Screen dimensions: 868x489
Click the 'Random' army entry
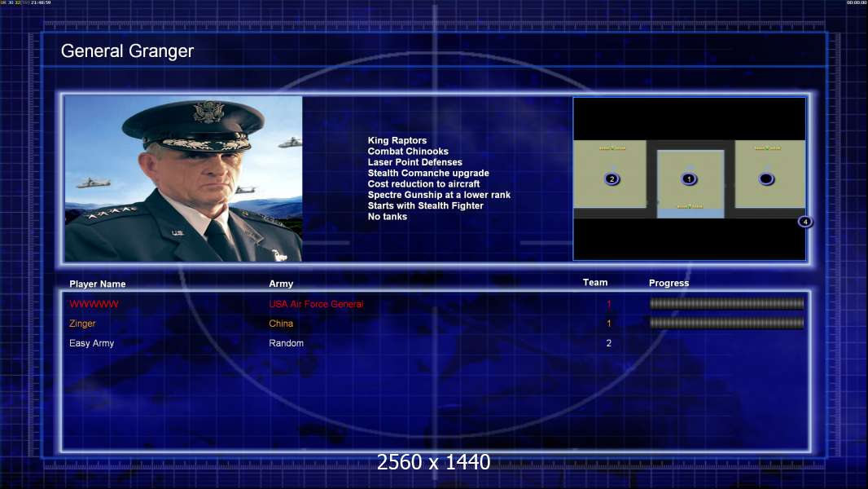click(286, 343)
